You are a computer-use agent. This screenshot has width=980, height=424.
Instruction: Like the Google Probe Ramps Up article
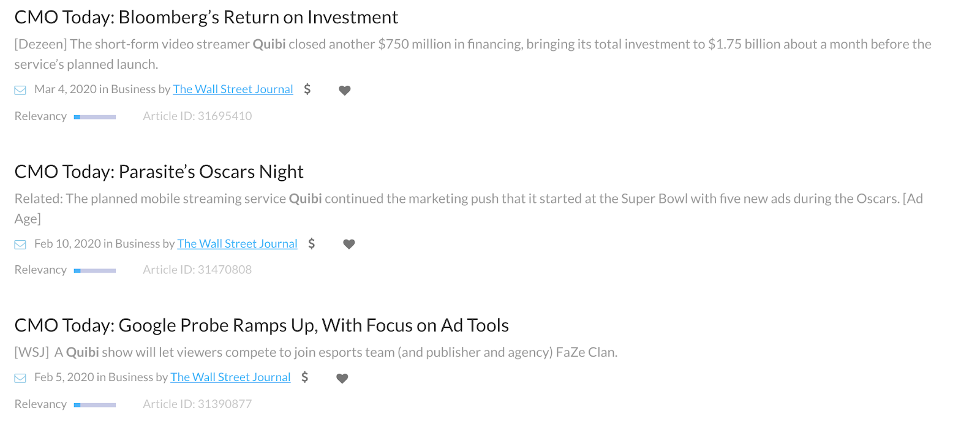coord(342,379)
